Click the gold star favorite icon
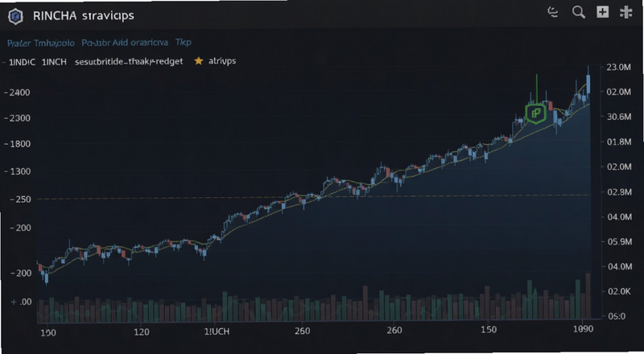 click(199, 61)
